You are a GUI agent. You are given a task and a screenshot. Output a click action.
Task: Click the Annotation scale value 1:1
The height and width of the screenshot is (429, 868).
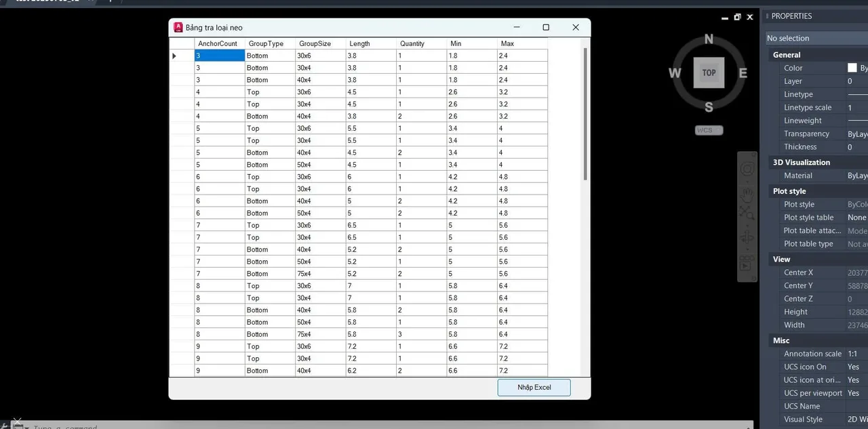pyautogui.click(x=852, y=354)
